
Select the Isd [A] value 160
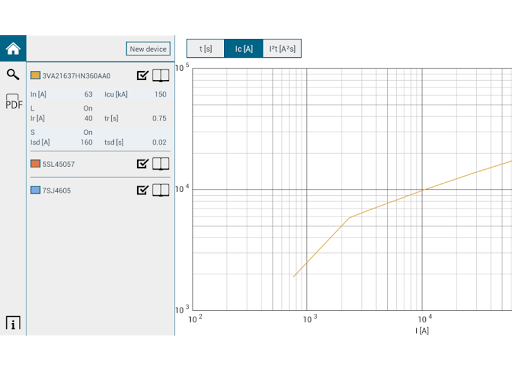86,142
